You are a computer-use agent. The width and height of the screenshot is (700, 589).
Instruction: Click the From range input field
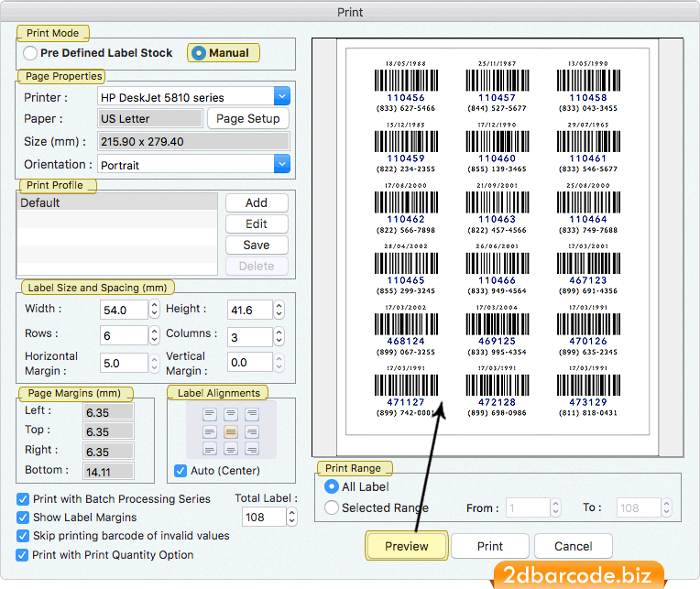pos(528,507)
